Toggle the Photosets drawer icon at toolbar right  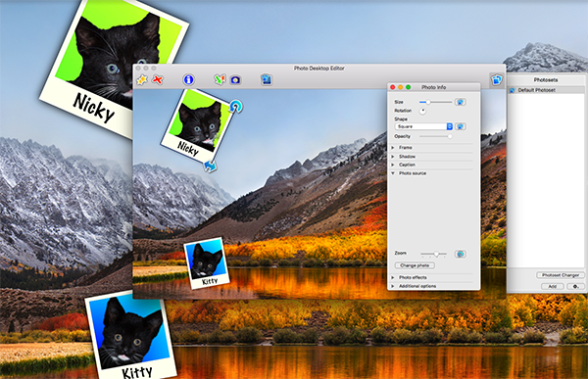(x=497, y=80)
